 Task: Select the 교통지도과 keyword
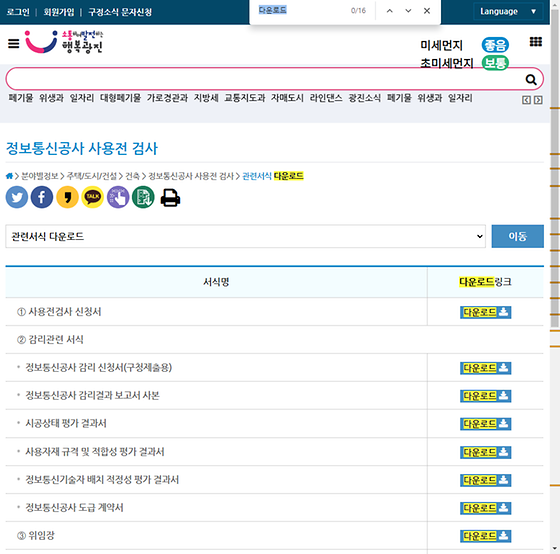245,98
